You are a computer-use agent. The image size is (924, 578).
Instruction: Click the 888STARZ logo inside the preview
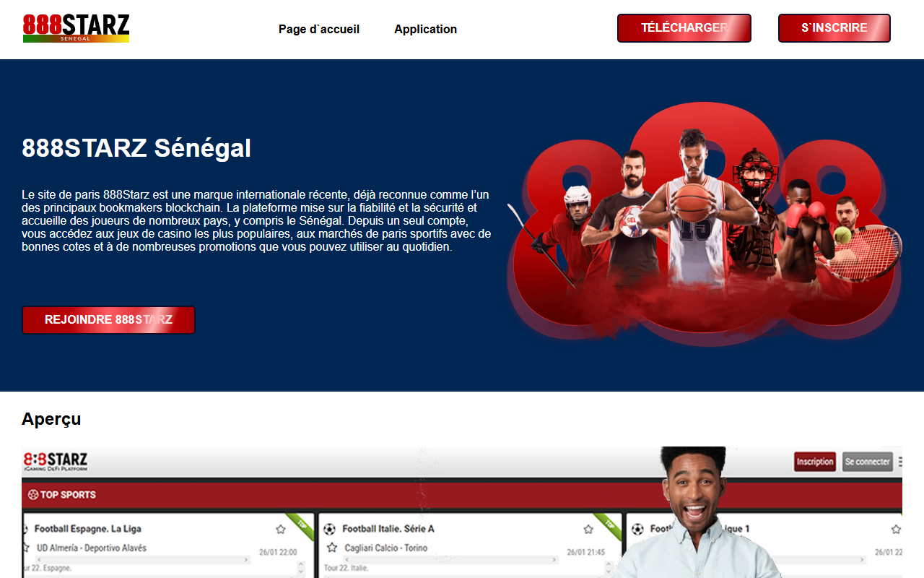(x=56, y=462)
